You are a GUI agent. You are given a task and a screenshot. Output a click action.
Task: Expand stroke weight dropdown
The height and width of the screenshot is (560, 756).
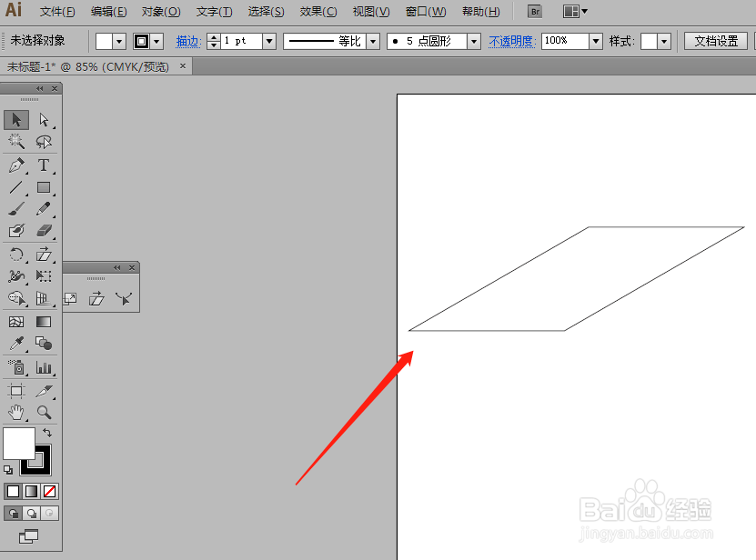(x=269, y=42)
